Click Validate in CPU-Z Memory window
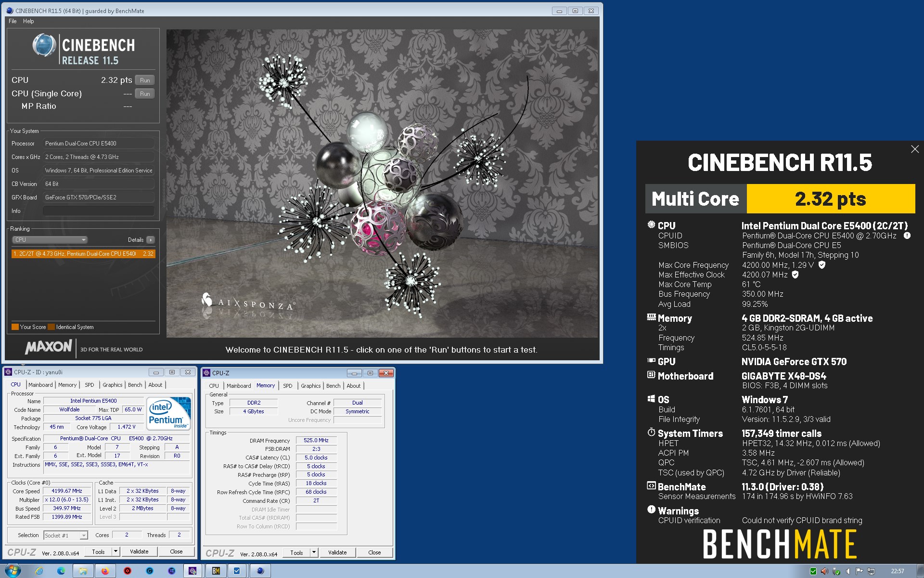924x578 pixels. point(337,552)
